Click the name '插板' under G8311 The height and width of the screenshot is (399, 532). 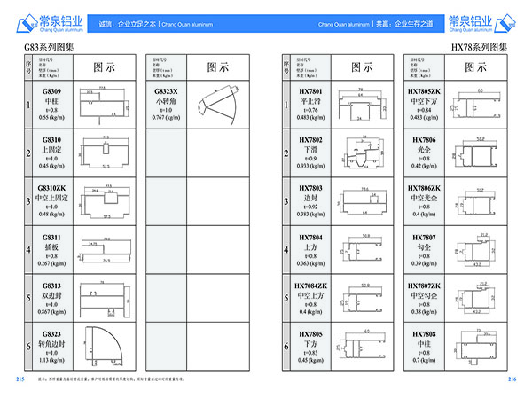(x=51, y=247)
